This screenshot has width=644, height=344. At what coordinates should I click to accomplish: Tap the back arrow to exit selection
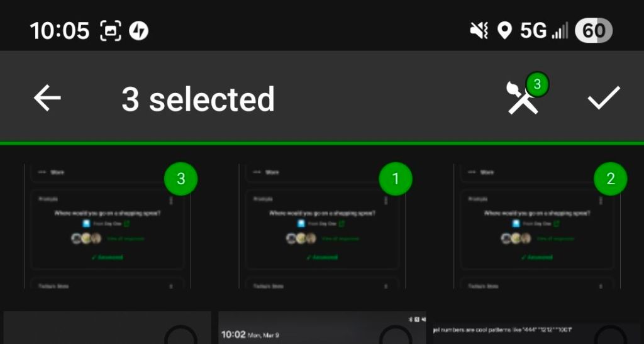tap(47, 98)
